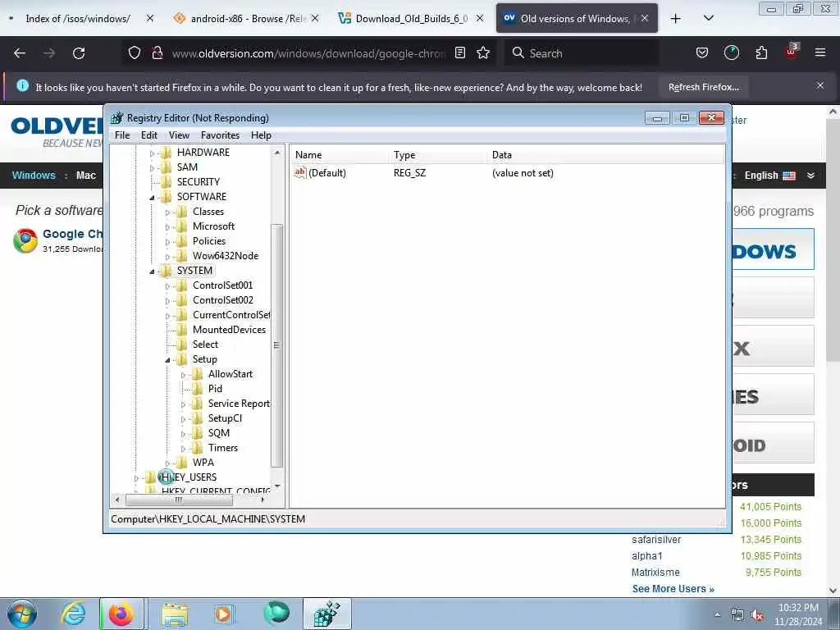840x630 pixels.
Task: Select the Select key folder icon
Action: (182, 345)
